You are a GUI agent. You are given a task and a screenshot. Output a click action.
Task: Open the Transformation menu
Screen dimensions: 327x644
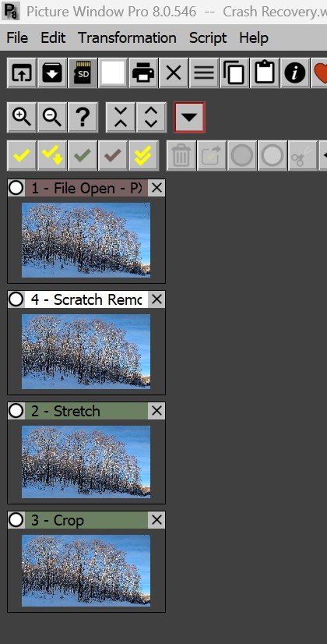click(x=127, y=37)
